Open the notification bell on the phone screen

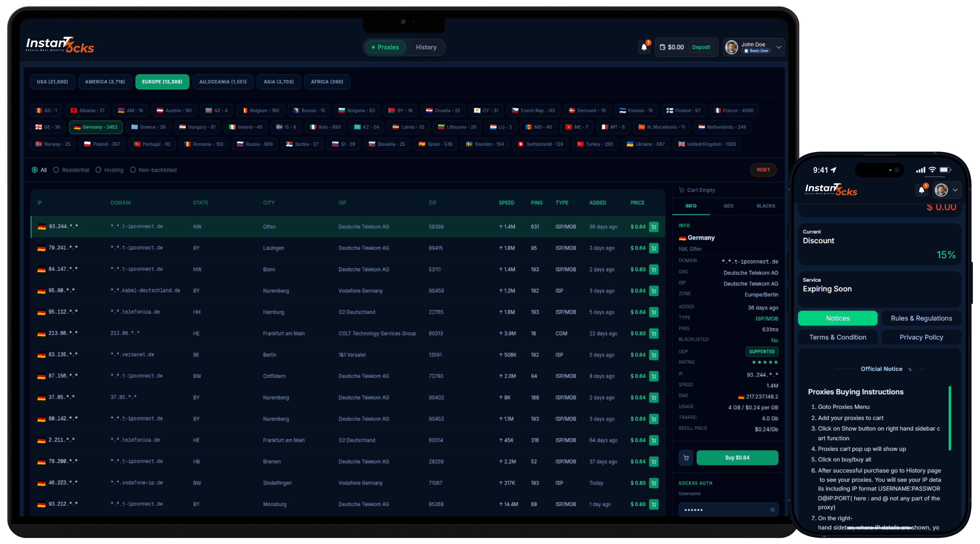[x=921, y=190]
